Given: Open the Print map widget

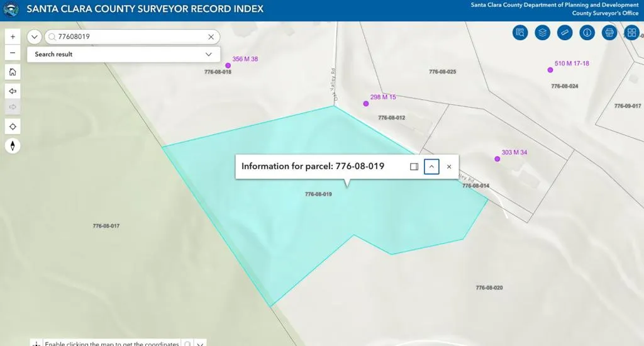Looking at the screenshot, I should 609,33.
